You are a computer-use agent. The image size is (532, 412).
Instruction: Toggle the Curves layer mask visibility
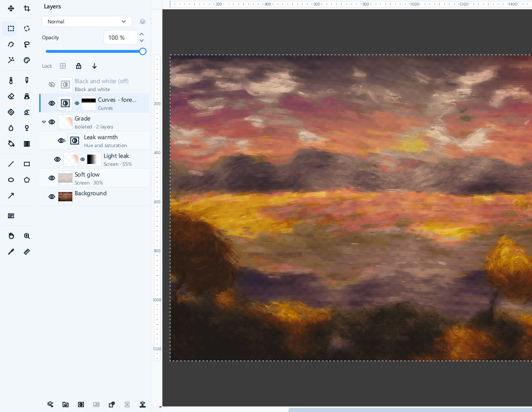click(77, 103)
